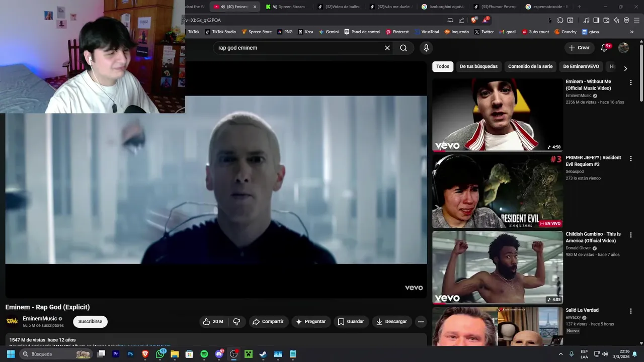Viewport: 644px width, 362px height.
Task: Open options for Eminem - Without Me video
Action: (630, 82)
